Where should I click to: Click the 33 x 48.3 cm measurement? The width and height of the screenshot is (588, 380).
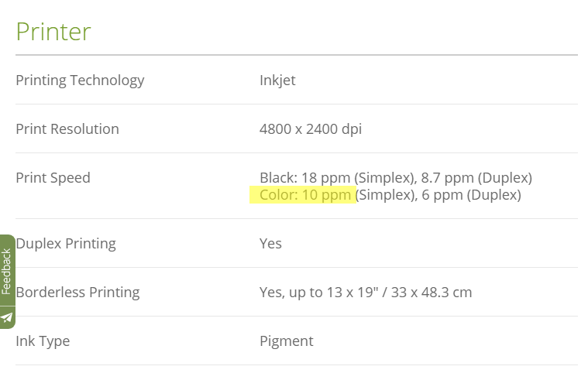pos(432,293)
